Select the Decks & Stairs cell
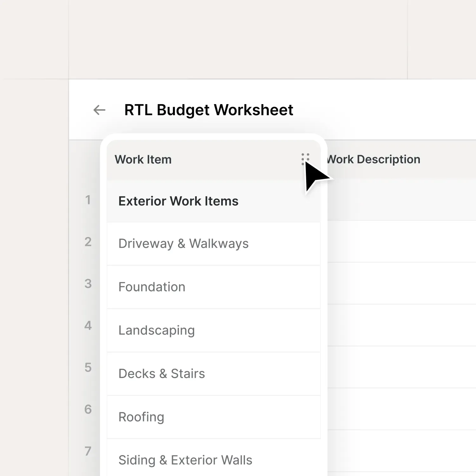The width and height of the screenshot is (476, 476). pyautogui.click(x=162, y=374)
